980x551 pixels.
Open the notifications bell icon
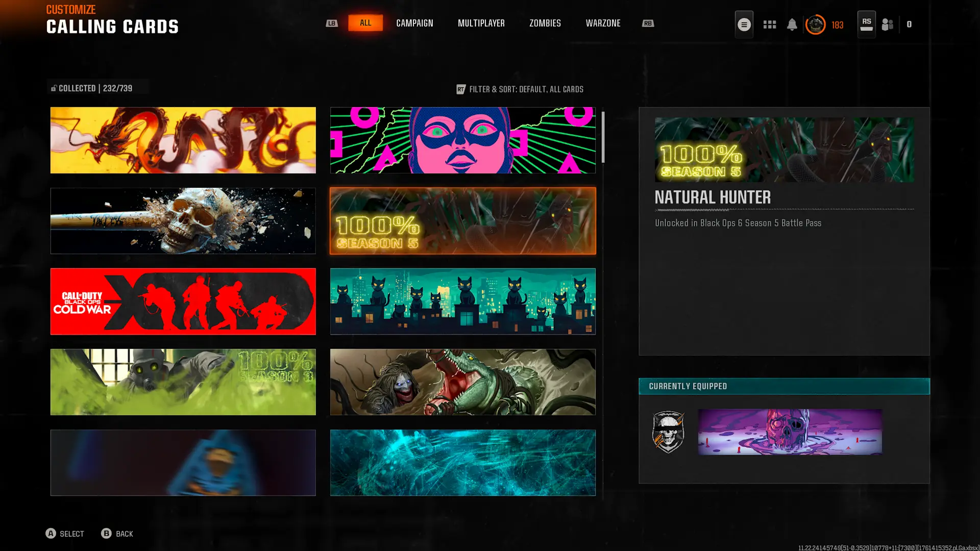[x=792, y=24]
